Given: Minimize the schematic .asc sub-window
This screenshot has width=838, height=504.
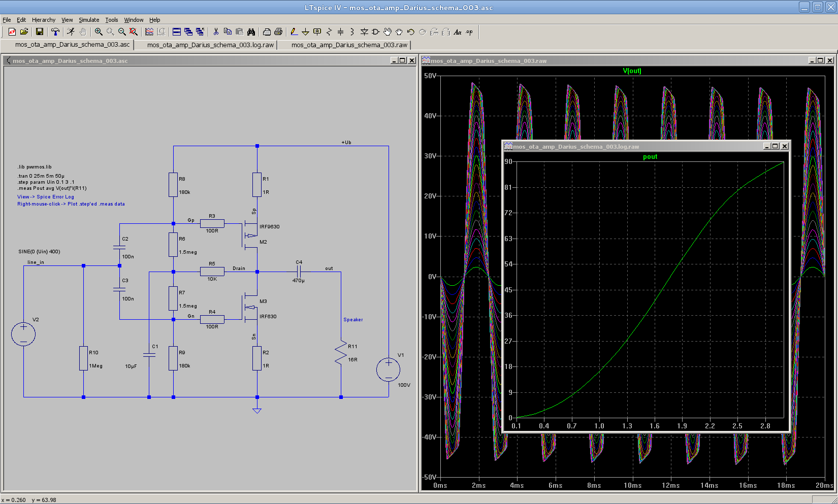Looking at the screenshot, I should [x=394, y=60].
